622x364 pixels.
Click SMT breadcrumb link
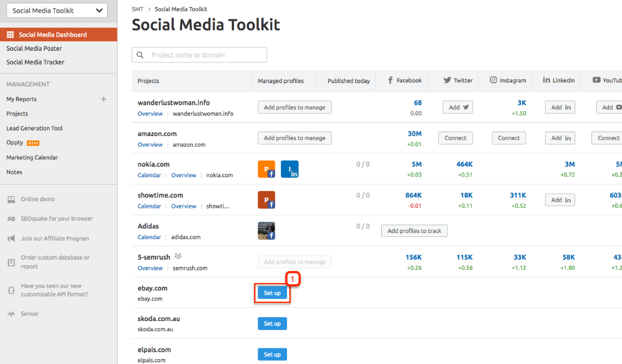pyautogui.click(x=137, y=9)
